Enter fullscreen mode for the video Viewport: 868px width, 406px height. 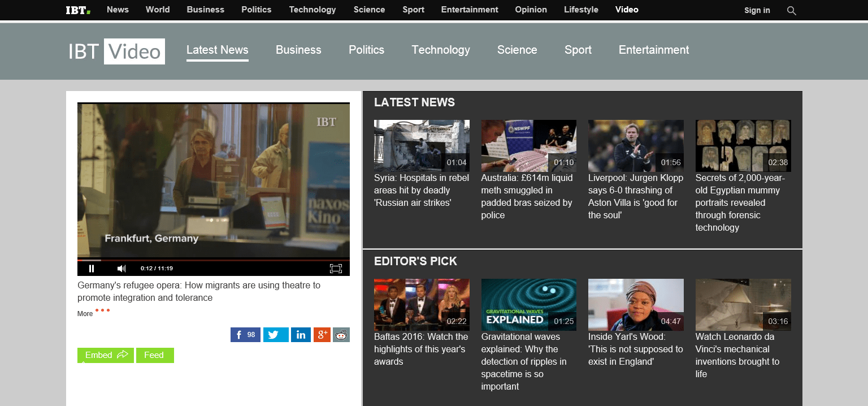click(336, 269)
